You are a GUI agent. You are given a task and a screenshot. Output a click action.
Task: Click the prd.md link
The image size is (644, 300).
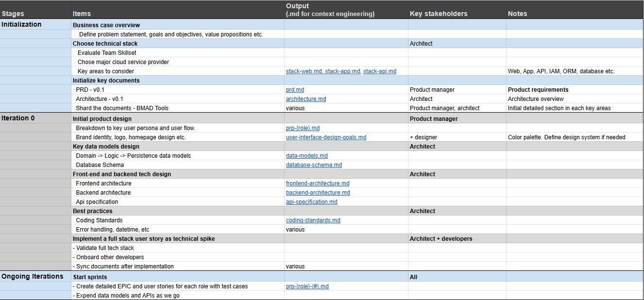point(295,90)
